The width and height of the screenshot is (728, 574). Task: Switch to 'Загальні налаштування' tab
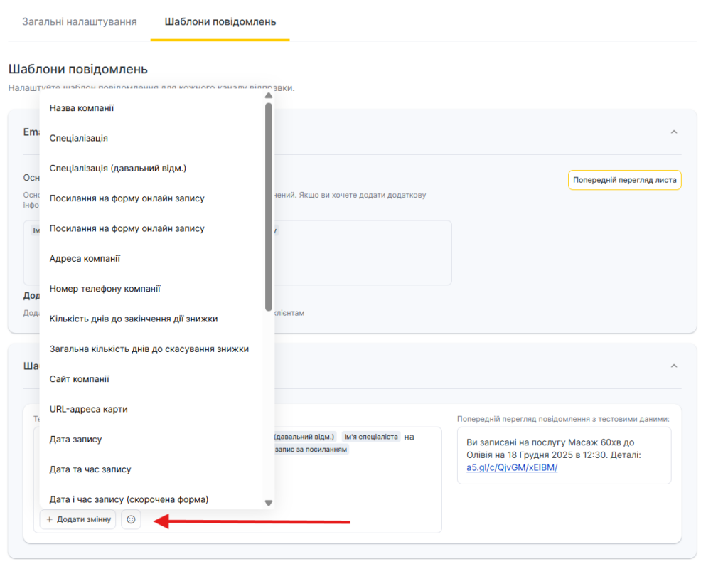79,21
